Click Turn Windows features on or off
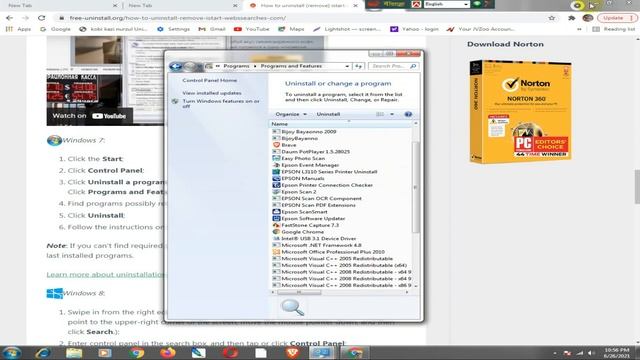The width and height of the screenshot is (640, 360). pos(221,104)
